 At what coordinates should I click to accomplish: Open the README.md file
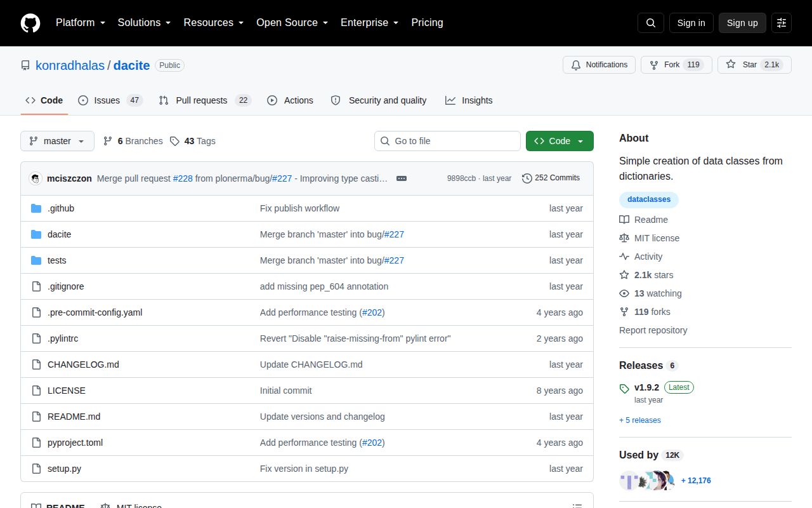point(74,417)
